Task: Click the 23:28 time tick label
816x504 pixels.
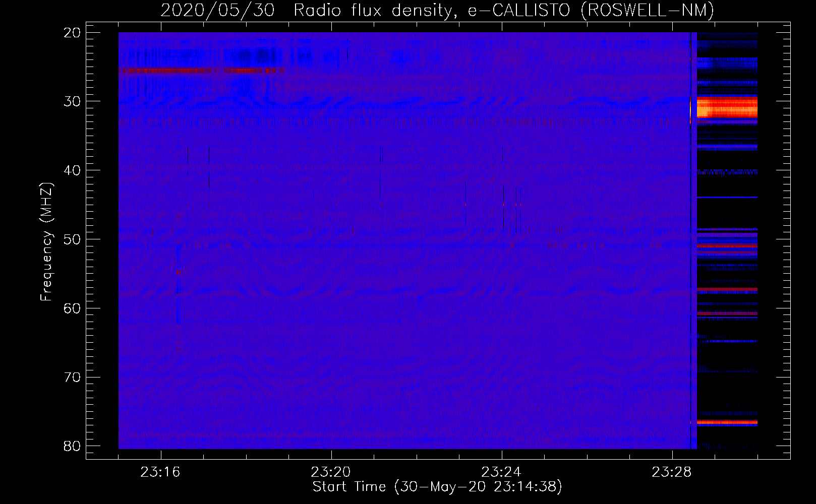Action: pyautogui.click(x=672, y=472)
